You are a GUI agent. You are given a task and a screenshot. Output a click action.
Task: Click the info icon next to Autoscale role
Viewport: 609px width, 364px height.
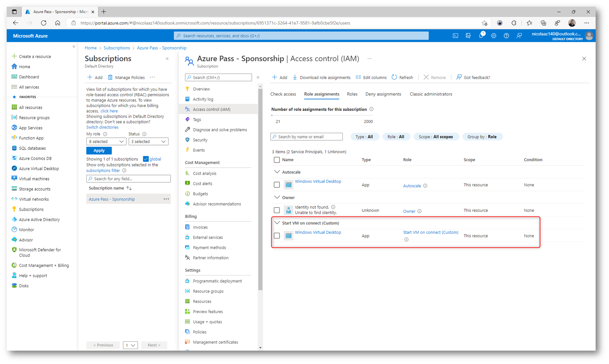[x=425, y=186]
